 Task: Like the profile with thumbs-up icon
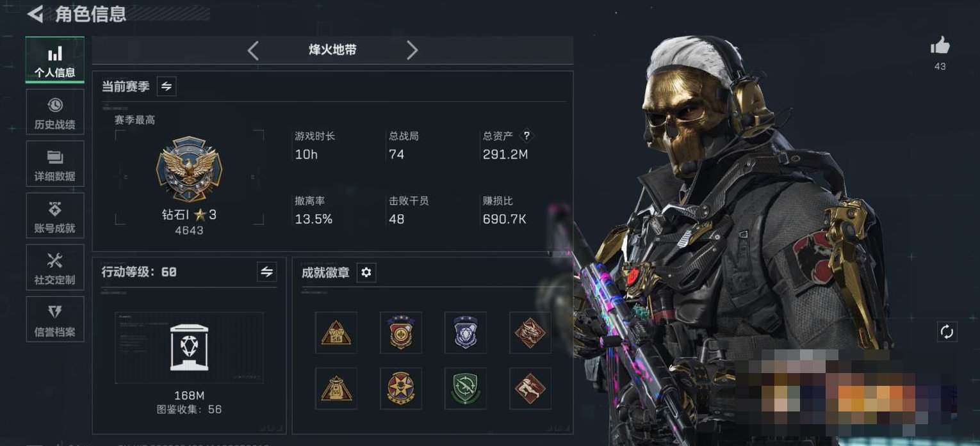click(x=940, y=46)
